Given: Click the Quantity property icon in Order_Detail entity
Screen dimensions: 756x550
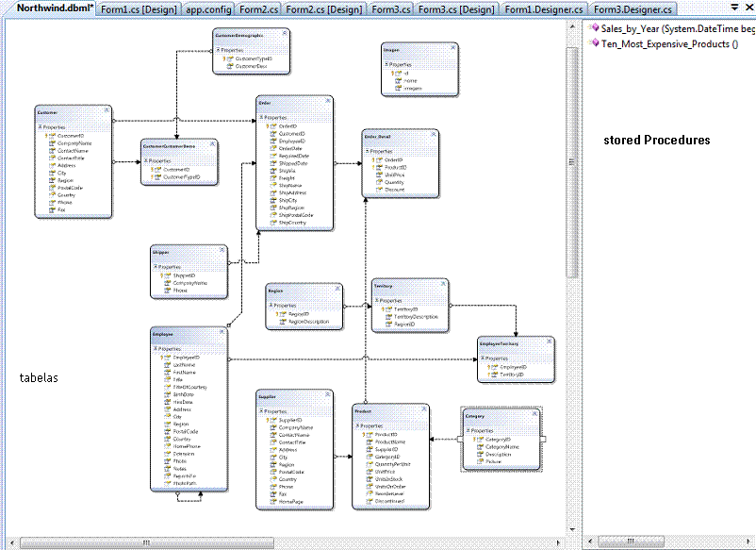Looking at the screenshot, I should (x=380, y=182).
